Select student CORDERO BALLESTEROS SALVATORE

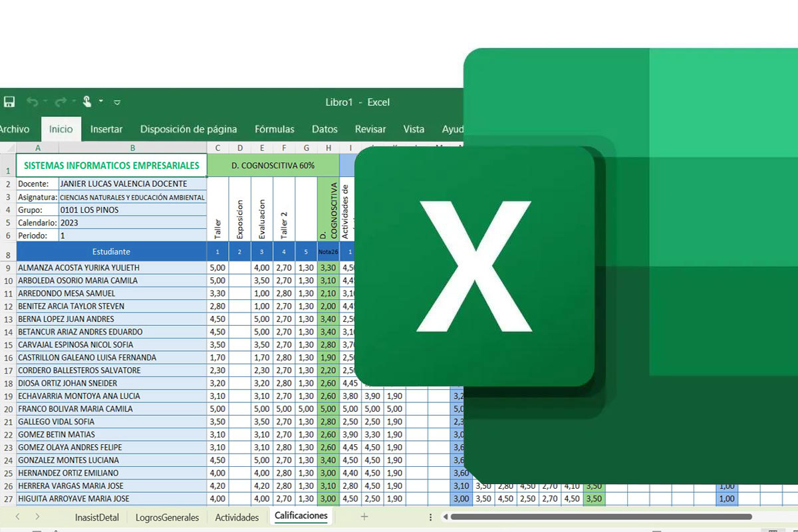point(112,370)
